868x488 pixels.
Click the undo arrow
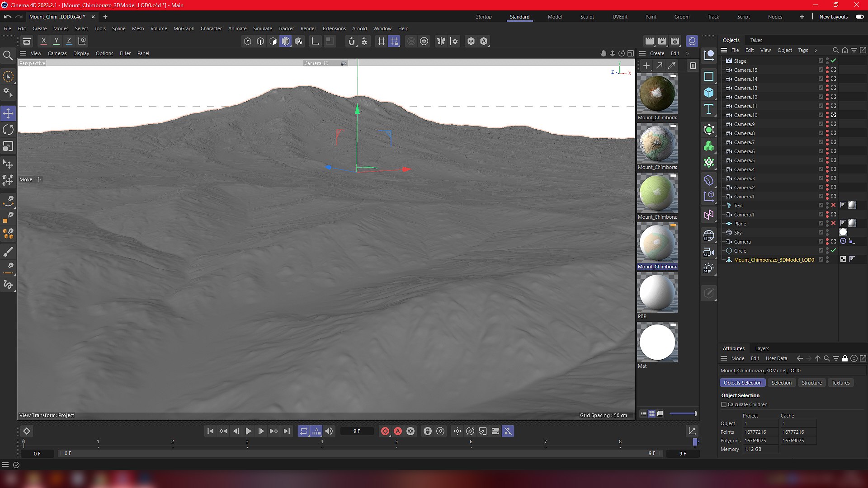pyautogui.click(x=8, y=17)
